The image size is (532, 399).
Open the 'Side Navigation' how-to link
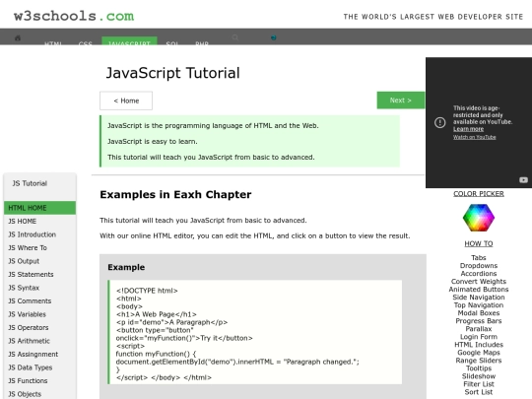point(479,298)
